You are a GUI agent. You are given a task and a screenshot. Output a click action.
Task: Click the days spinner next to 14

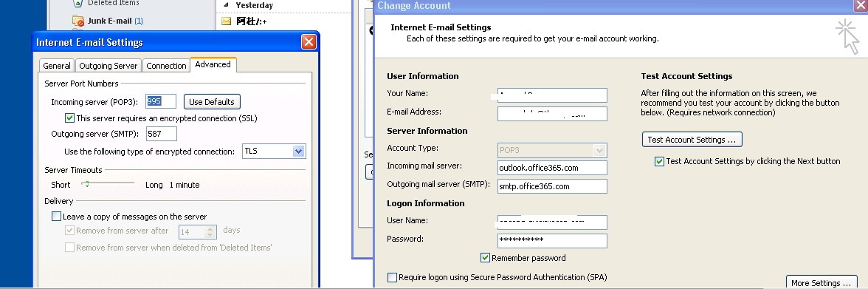(x=210, y=232)
